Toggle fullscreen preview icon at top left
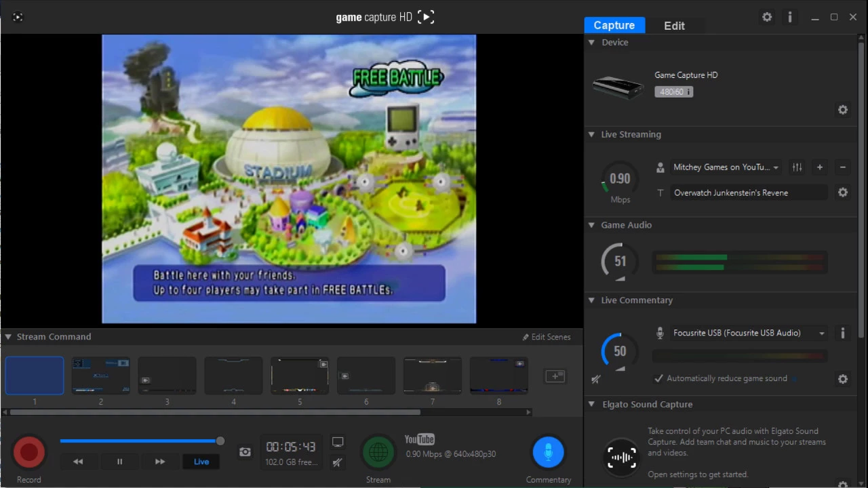868x488 pixels. pos(18,17)
